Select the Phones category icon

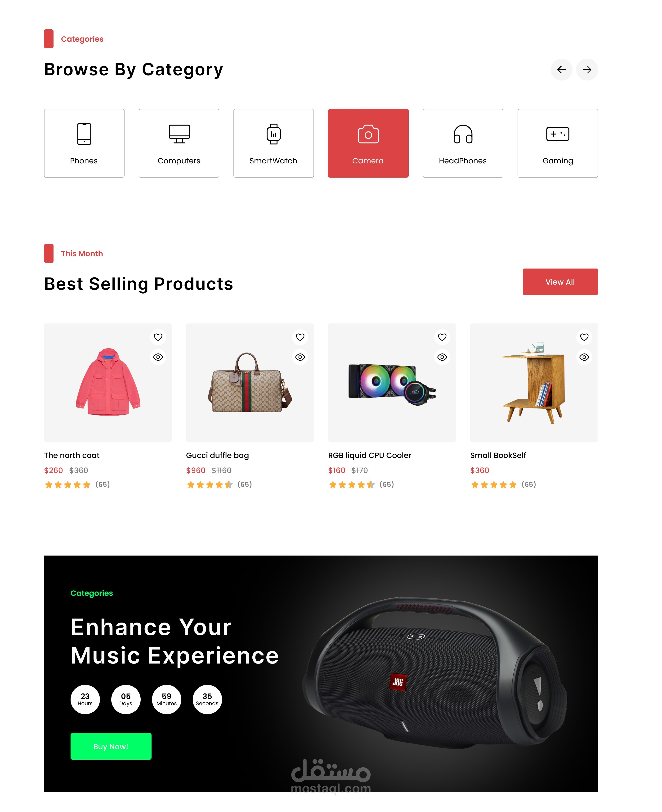(84, 134)
